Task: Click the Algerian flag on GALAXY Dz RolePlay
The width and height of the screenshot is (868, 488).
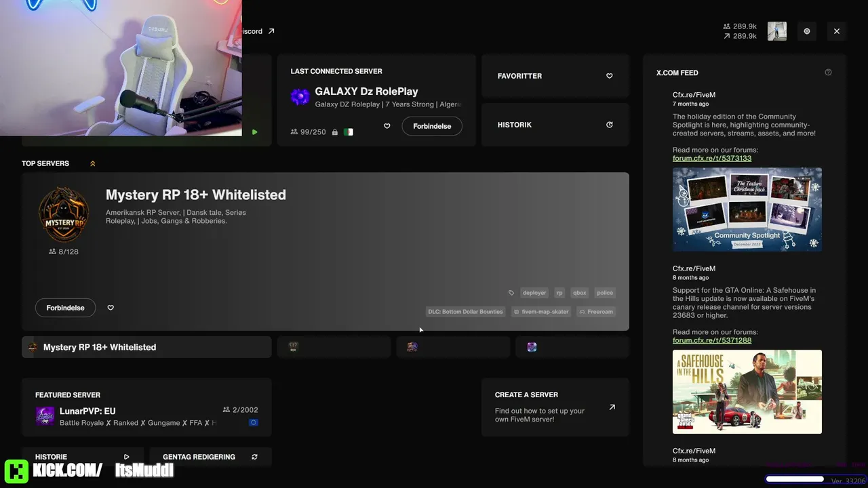Action: 349,132
